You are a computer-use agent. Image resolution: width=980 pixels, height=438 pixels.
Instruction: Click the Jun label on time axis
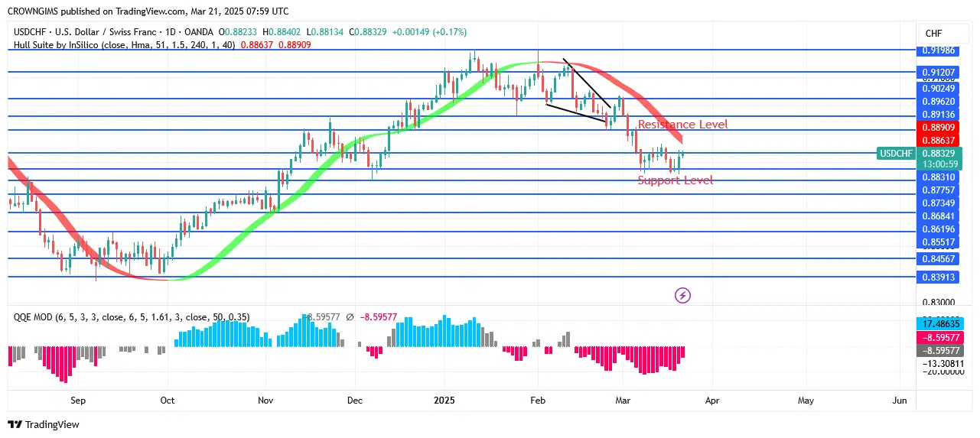click(x=900, y=400)
